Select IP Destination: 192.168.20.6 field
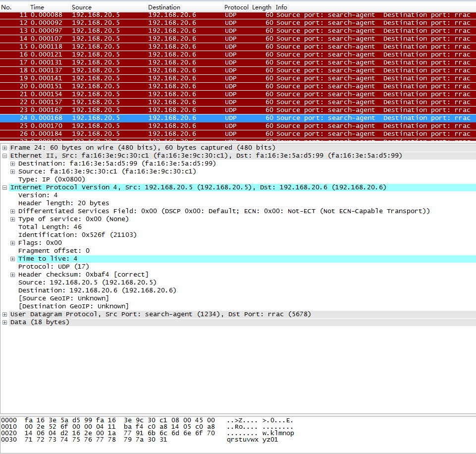This screenshot has height=454, width=476. tap(97, 290)
